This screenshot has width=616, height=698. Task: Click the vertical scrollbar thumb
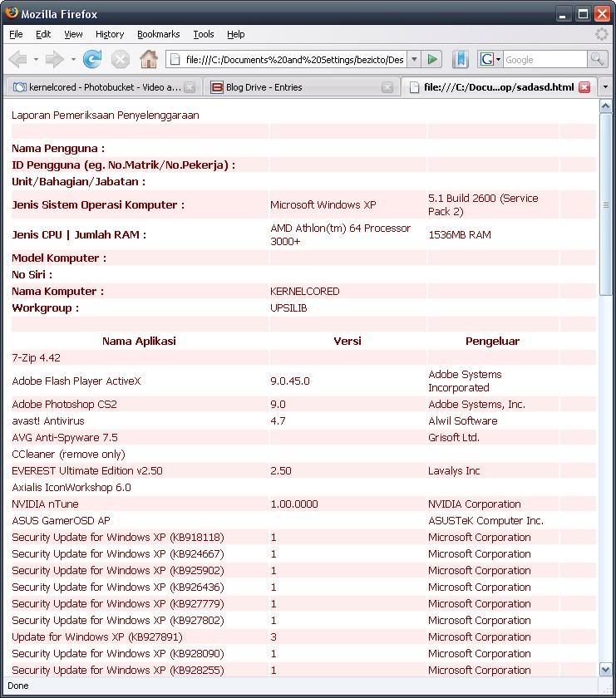605,204
